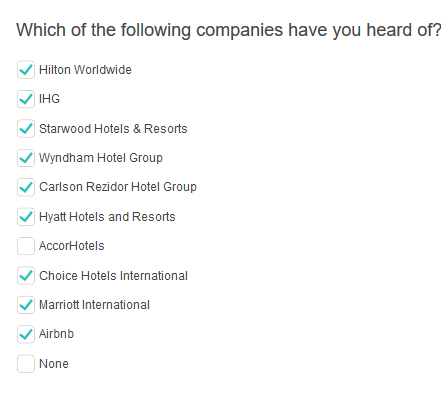The height and width of the screenshot is (403, 441).
Task: Click the Carlson Rezidor Hotel Group label
Action: point(118,187)
